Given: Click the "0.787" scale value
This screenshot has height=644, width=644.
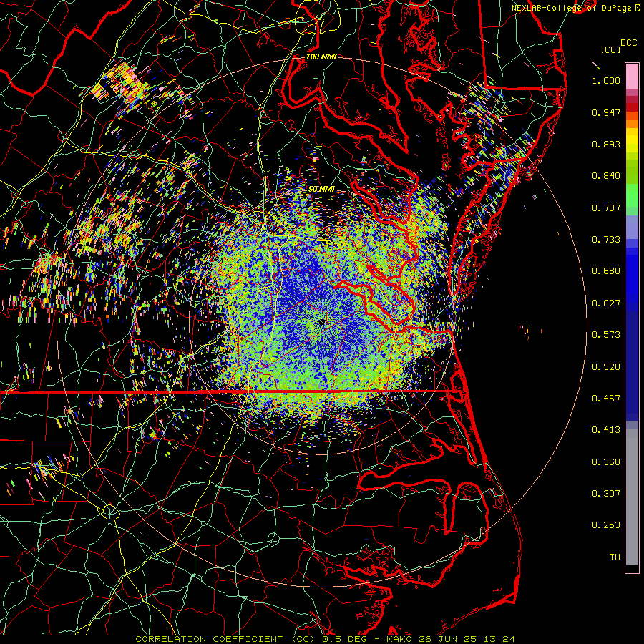Looking at the screenshot, I should pyautogui.click(x=606, y=208).
